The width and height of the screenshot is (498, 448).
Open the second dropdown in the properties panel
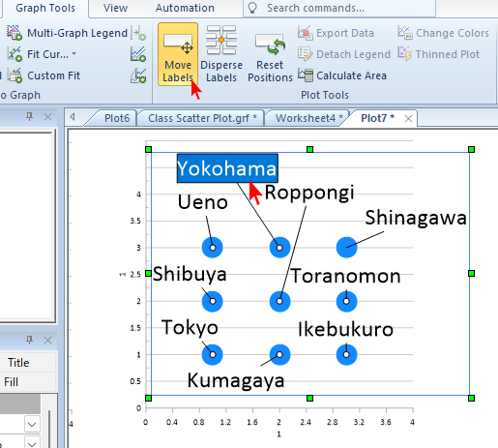pos(32,442)
